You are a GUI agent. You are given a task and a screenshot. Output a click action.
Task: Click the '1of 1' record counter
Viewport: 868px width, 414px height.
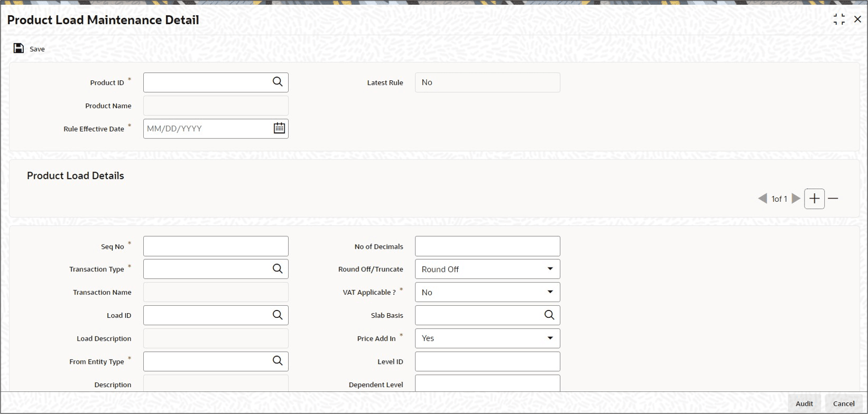click(x=779, y=199)
